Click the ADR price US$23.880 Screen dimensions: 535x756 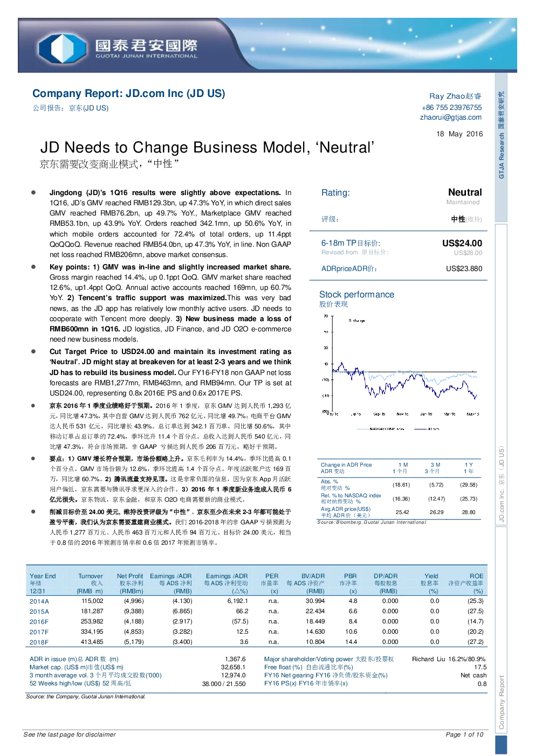[464, 268]
